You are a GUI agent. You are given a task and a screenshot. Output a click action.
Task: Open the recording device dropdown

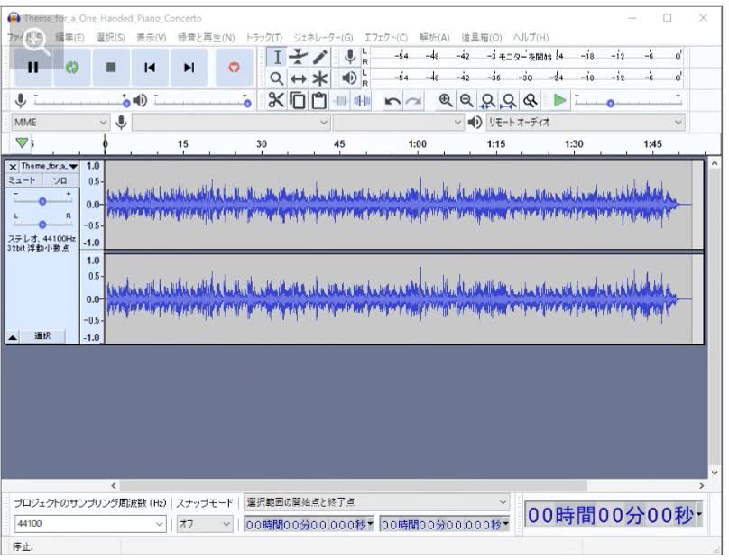click(231, 123)
